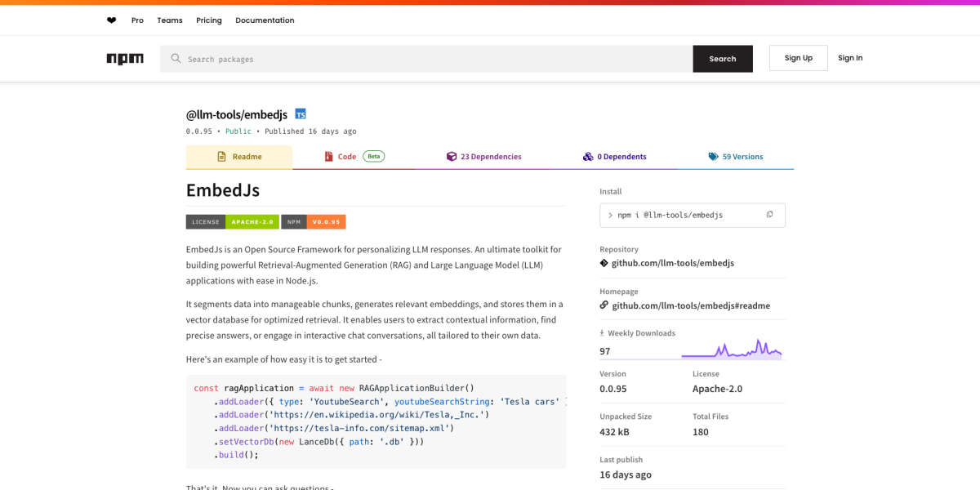Click the Sign In button
980x490 pixels.
(849, 58)
